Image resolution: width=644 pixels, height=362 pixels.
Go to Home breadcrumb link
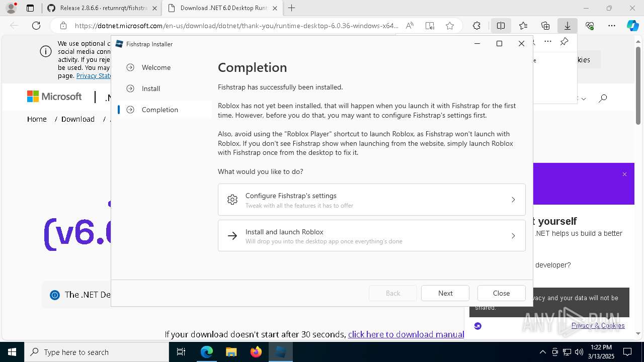[37, 119]
